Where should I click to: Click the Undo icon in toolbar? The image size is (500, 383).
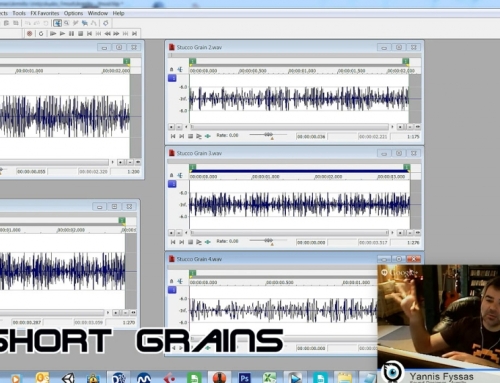click(x=28, y=23)
